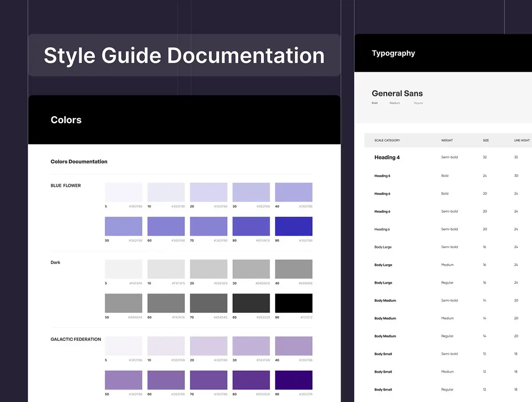Click the Weight column header
This screenshot has height=402, width=532.
coord(447,141)
